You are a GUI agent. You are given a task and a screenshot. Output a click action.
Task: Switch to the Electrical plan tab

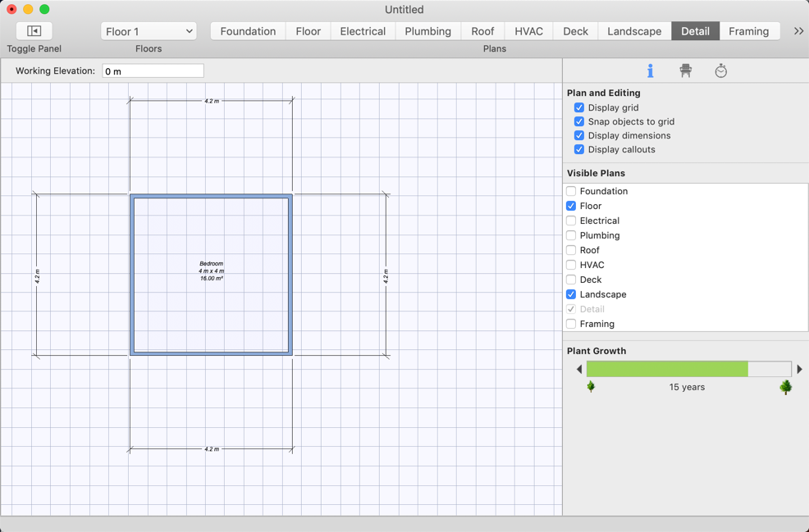[x=363, y=31]
